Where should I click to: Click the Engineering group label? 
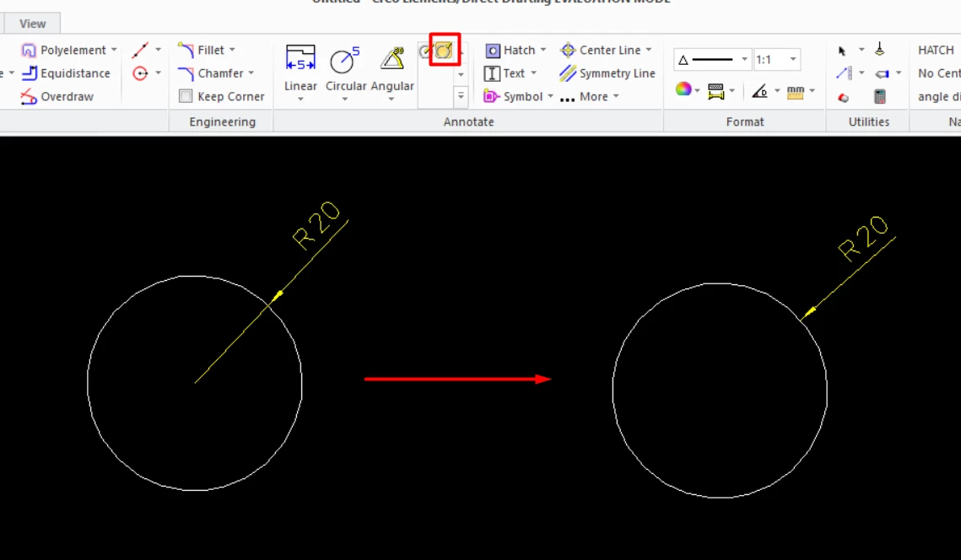pos(223,122)
